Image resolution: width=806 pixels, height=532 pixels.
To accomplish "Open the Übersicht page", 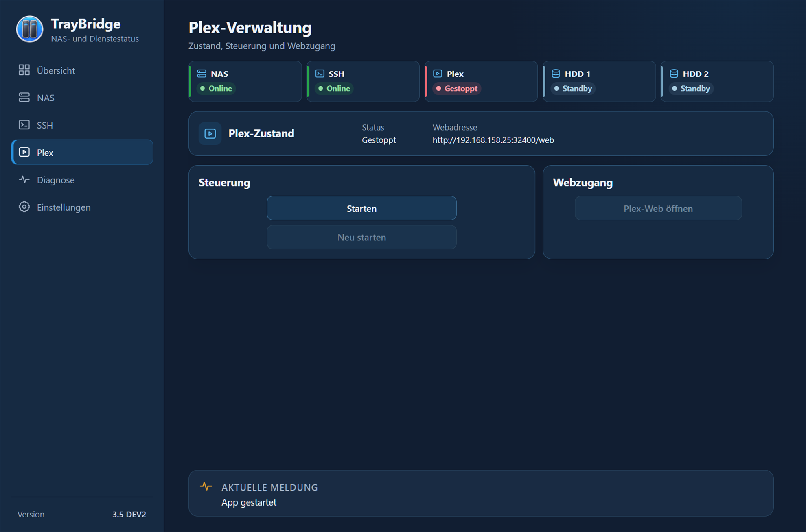I will pos(82,70).
